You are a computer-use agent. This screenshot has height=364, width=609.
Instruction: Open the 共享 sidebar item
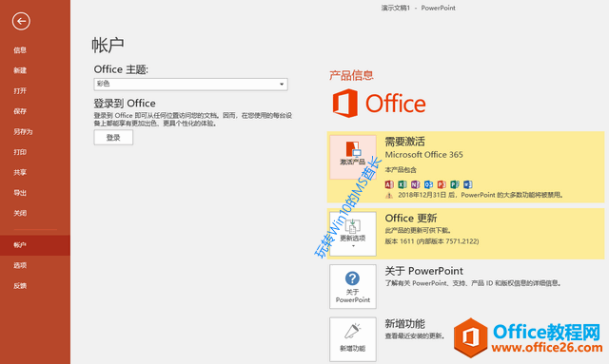20,172
